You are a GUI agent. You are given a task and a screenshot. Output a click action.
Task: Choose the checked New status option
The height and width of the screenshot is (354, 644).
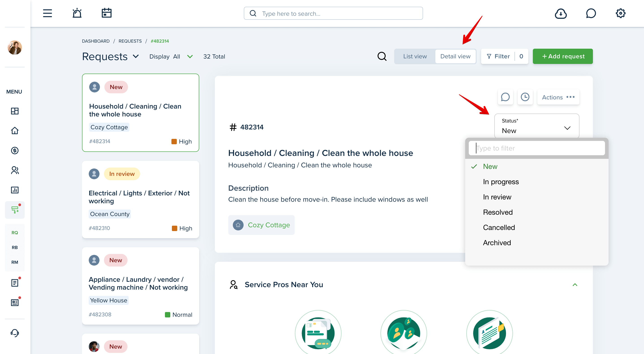pyautogui.click(x=536, y=166)
